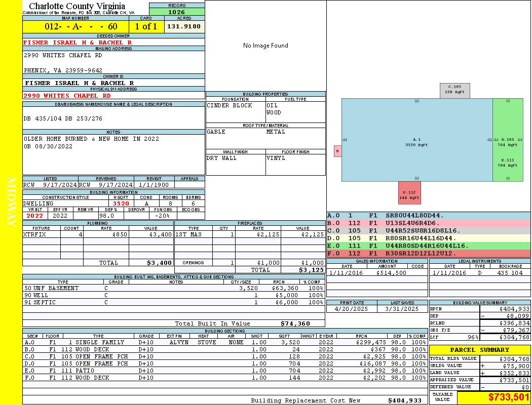
Task: Click section B.0 112 WOOD DECK row
Action: [225, 349]
